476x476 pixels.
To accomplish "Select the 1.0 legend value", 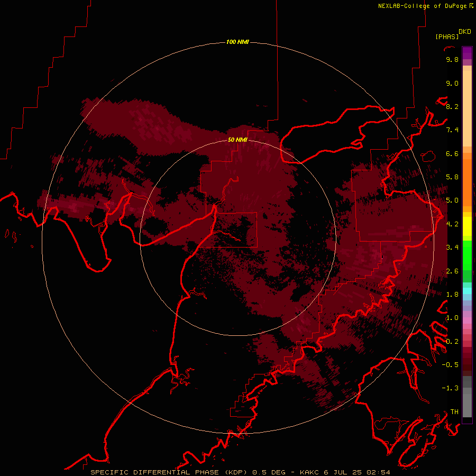I will [x=452, y=318].
